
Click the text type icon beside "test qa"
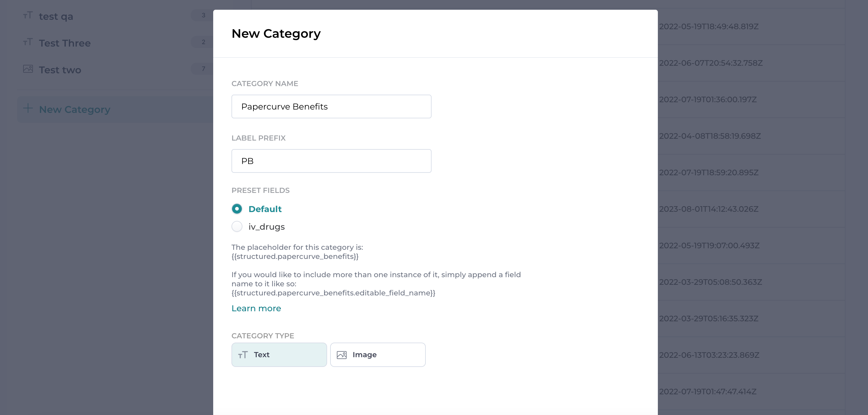(x=28, y=16)
